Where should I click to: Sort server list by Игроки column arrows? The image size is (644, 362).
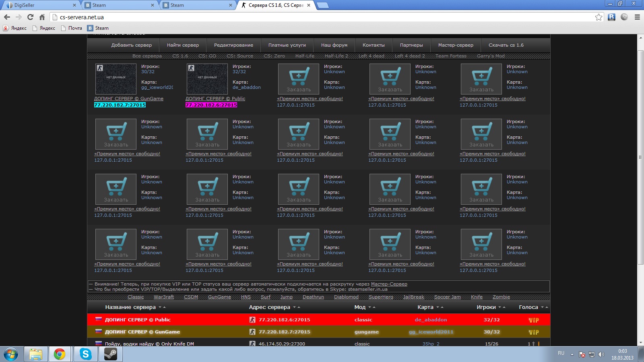coord(502,307)
